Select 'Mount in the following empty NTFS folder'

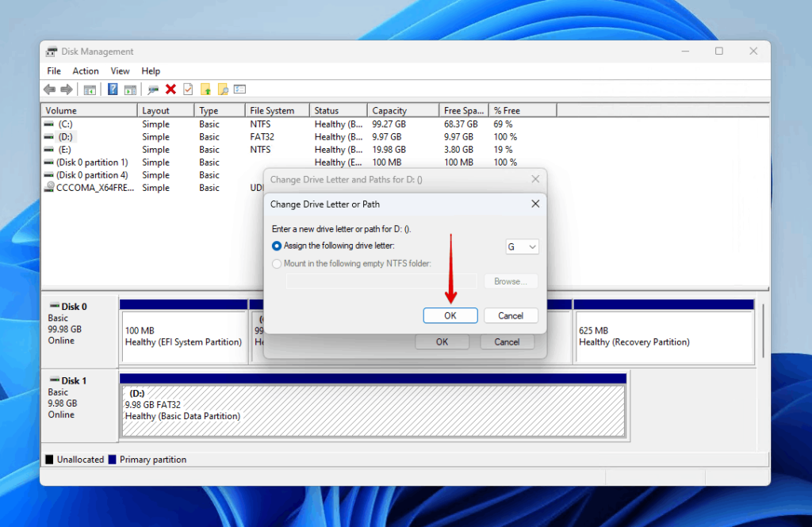278,263
